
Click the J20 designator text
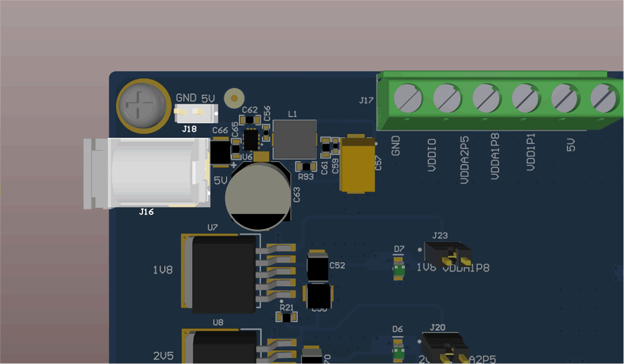pyautogui.click(x=438, y=327)
